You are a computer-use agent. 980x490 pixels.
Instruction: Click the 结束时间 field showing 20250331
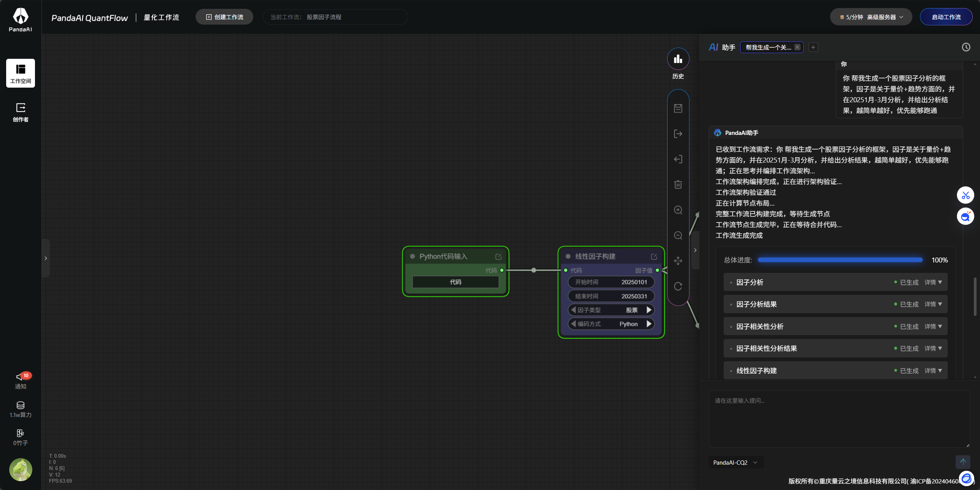pos(611,296)
